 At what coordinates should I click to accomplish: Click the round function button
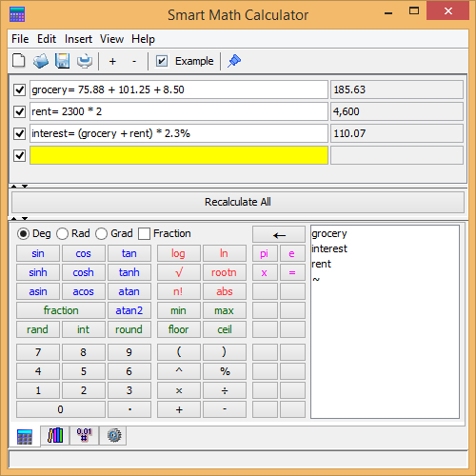pyautogui.click(x=129, y=329)
